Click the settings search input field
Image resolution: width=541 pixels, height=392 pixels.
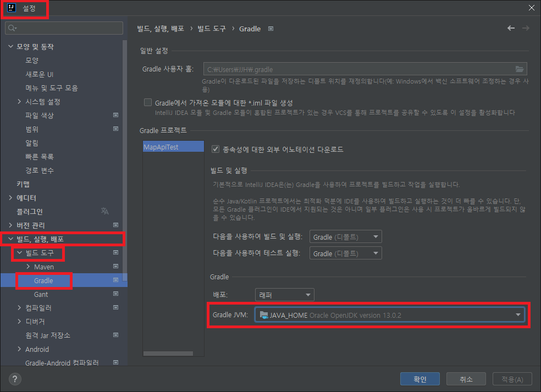pyautogui.click(x=64, y=28)
